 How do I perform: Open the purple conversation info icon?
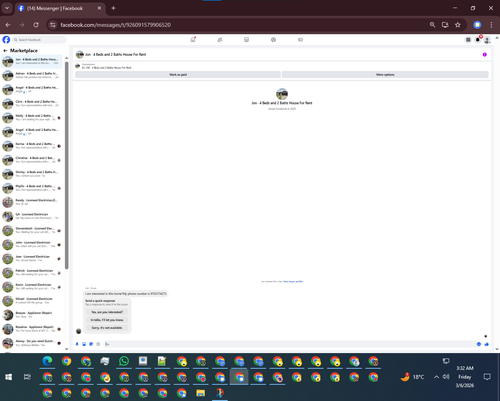pos(485,55)
